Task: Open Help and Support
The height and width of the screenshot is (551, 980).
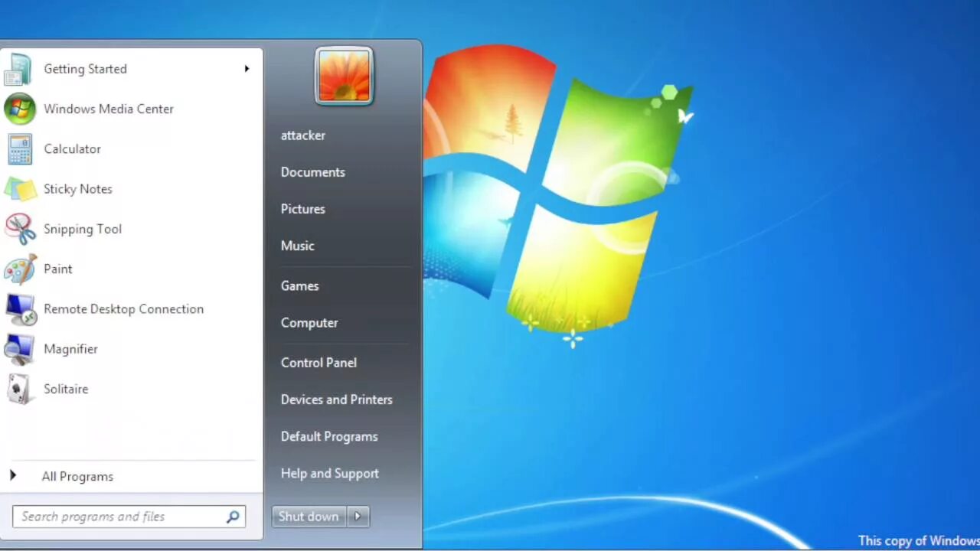Action: pos(330,474)
